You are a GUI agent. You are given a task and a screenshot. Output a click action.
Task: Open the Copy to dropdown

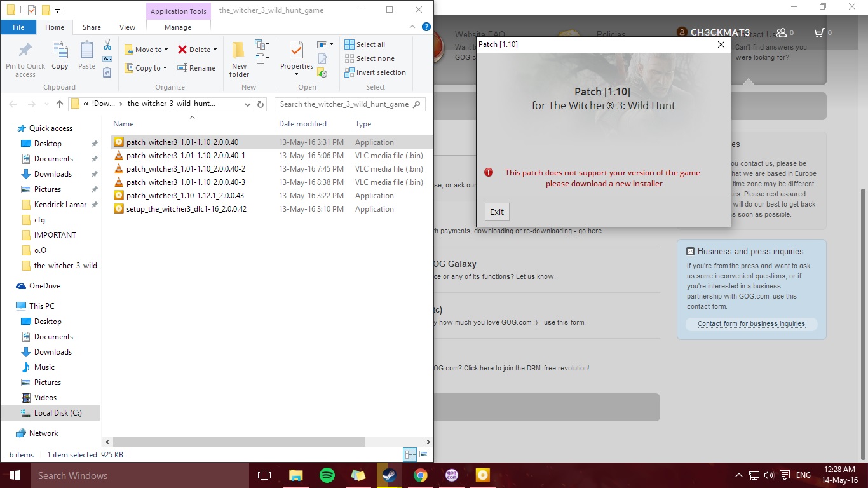(146, 68)
